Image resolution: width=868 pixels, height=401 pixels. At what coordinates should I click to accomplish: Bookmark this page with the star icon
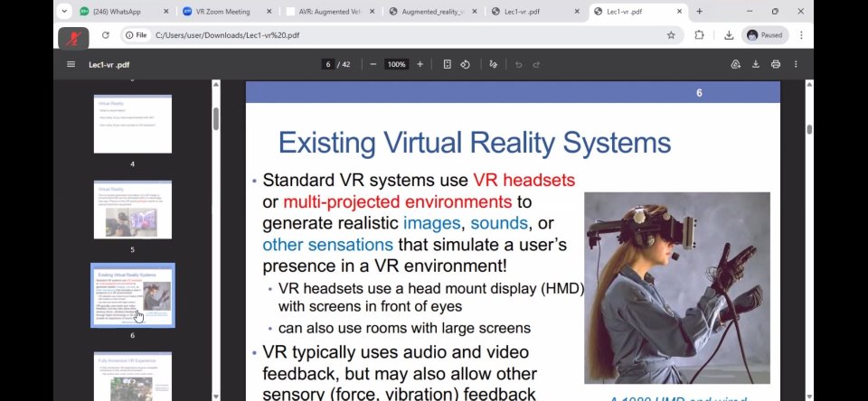pyautogui.click(x=671, y=35)
